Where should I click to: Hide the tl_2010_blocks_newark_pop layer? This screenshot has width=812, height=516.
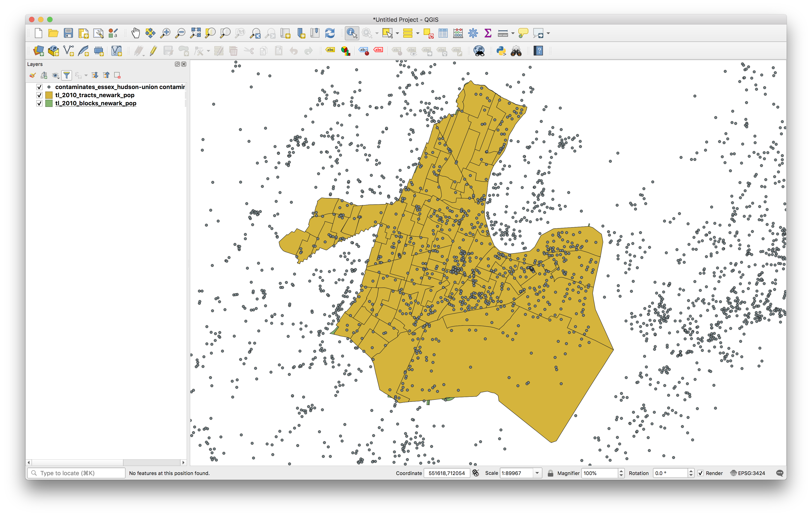tap(39, 103)
